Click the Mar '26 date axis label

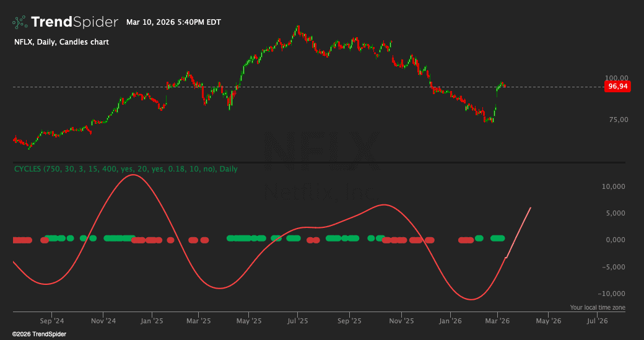(497, 321)
